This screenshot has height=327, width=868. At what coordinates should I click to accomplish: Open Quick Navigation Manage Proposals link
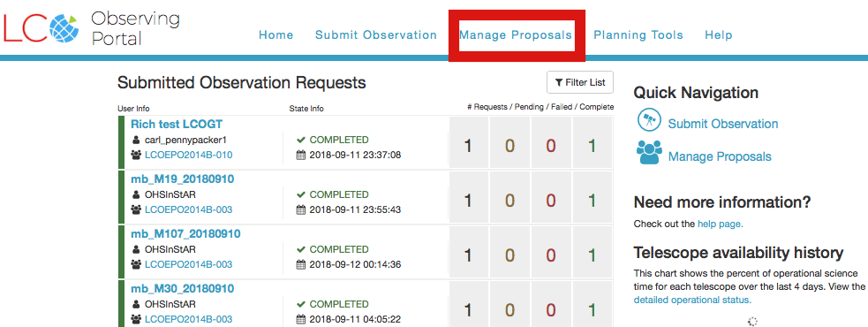click(720, 156)
